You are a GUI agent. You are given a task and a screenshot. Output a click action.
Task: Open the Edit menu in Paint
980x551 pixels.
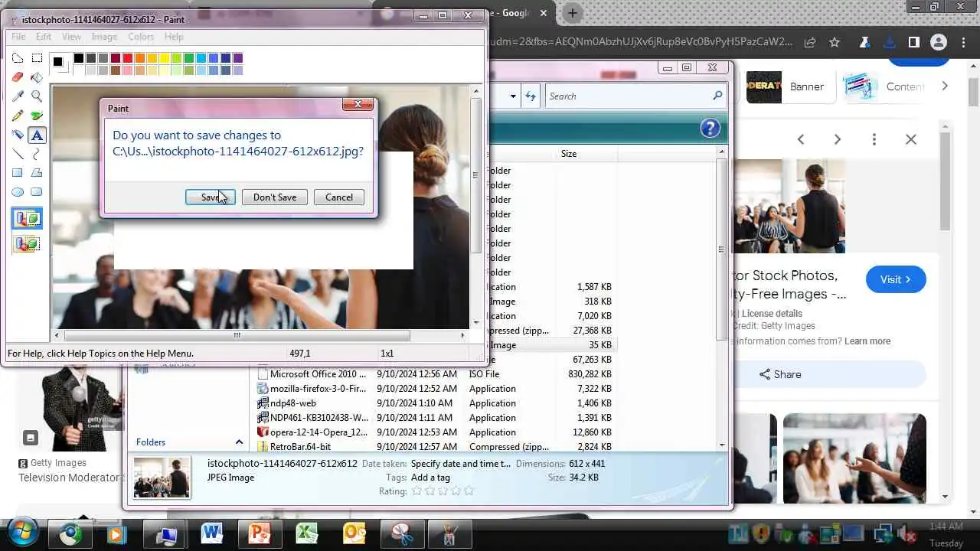[x=44, y=37]
